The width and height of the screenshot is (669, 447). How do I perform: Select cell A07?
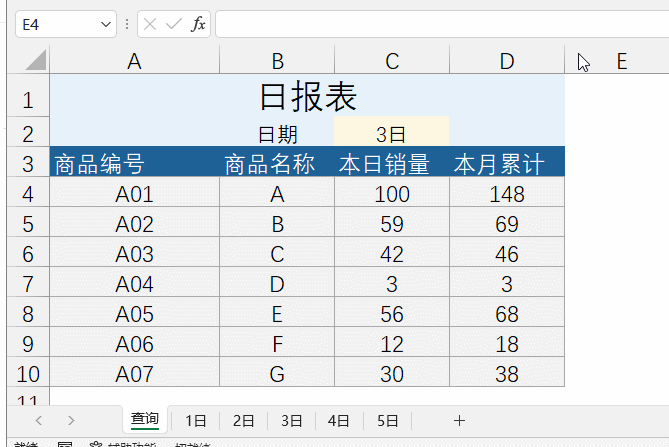134,372
